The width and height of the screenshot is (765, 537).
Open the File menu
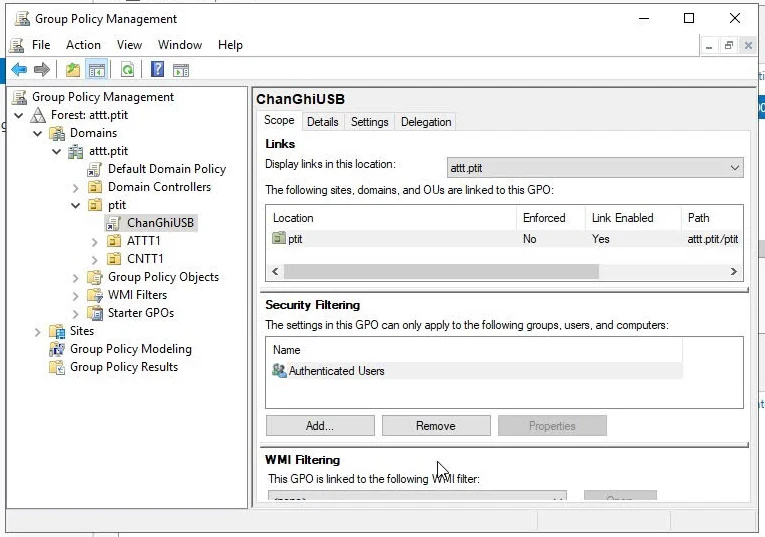[x=41, y=45]
